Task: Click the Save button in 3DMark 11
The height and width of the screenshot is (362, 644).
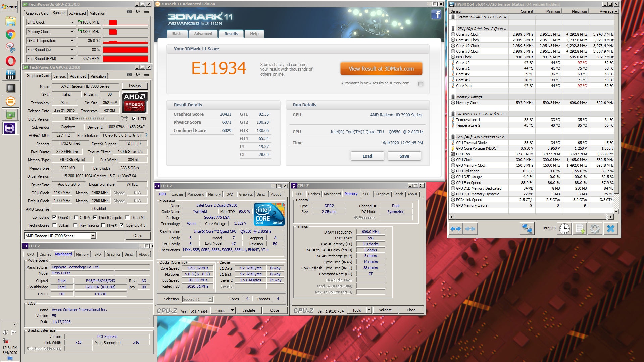Action: point(404,156)
